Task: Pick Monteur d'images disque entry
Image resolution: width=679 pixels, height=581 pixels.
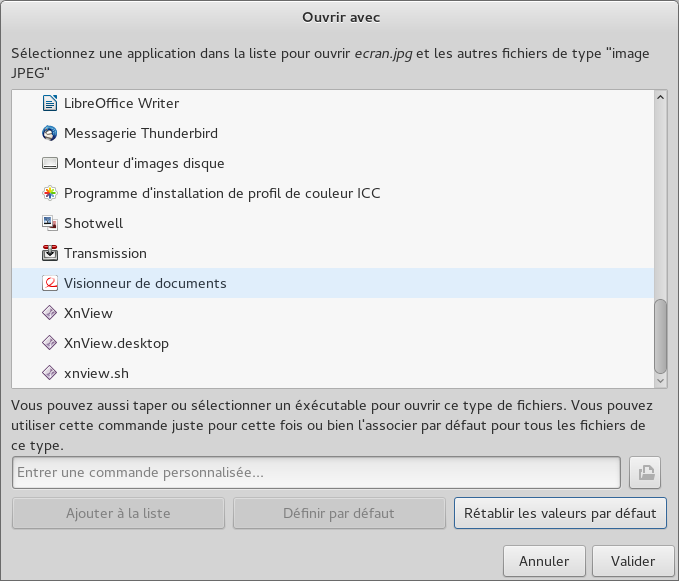Action: (x=144, y=163)
